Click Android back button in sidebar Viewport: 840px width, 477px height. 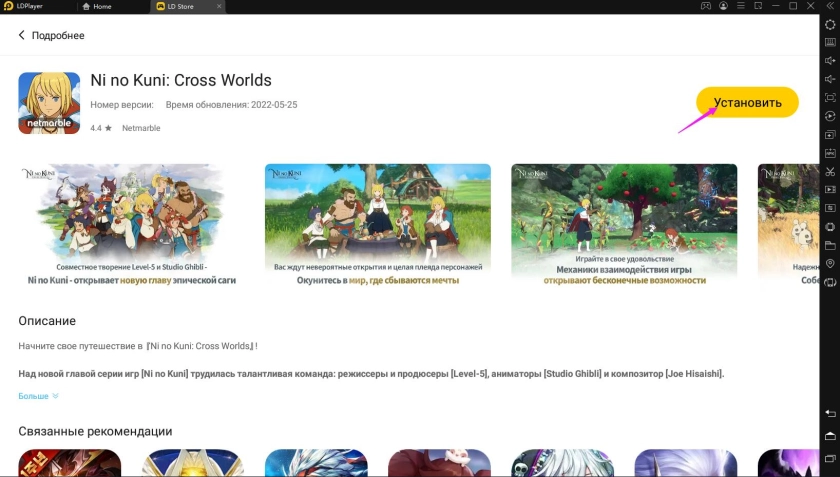pyautogui.click(x=830, y=413)
